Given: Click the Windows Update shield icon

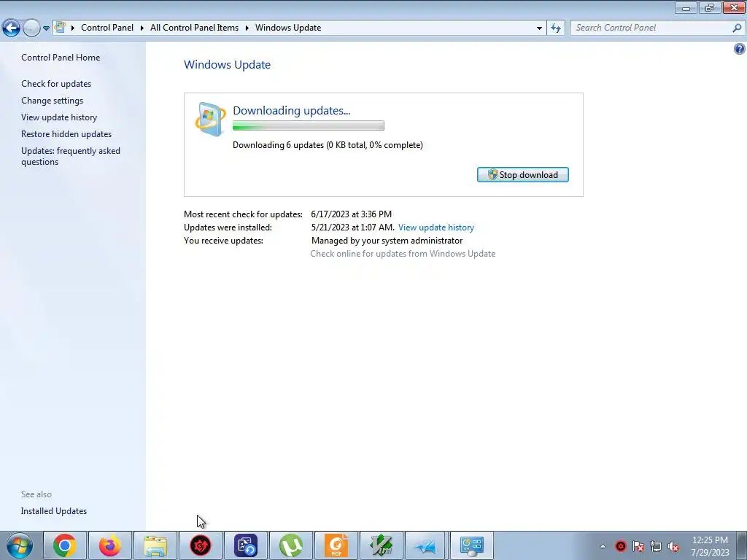Looking at the screenshot, I should pyautogui.click(x=211, y=119).
